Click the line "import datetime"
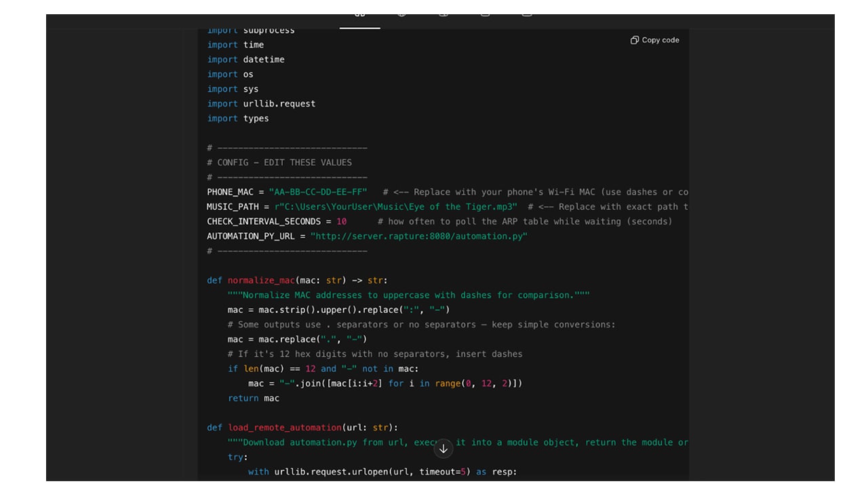 click(246, 60)
